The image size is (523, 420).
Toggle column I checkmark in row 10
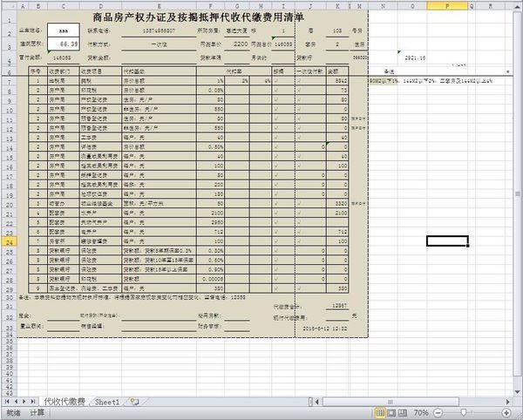(x=275, y=109)
